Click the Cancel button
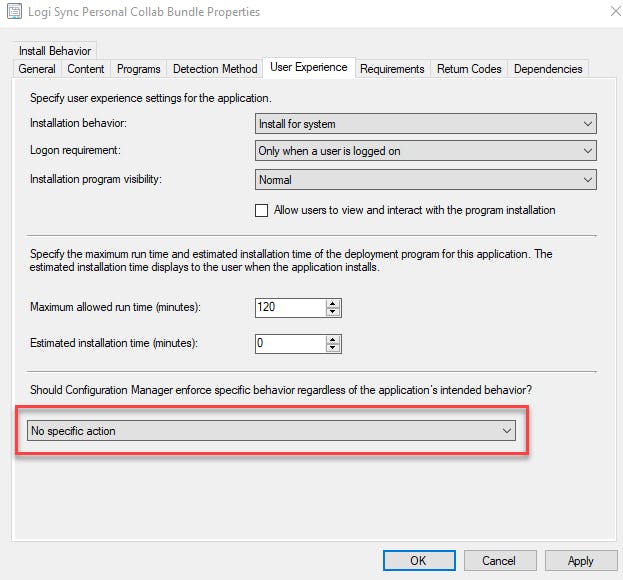This screenshot has width=623, height=580. coord(500,561)
